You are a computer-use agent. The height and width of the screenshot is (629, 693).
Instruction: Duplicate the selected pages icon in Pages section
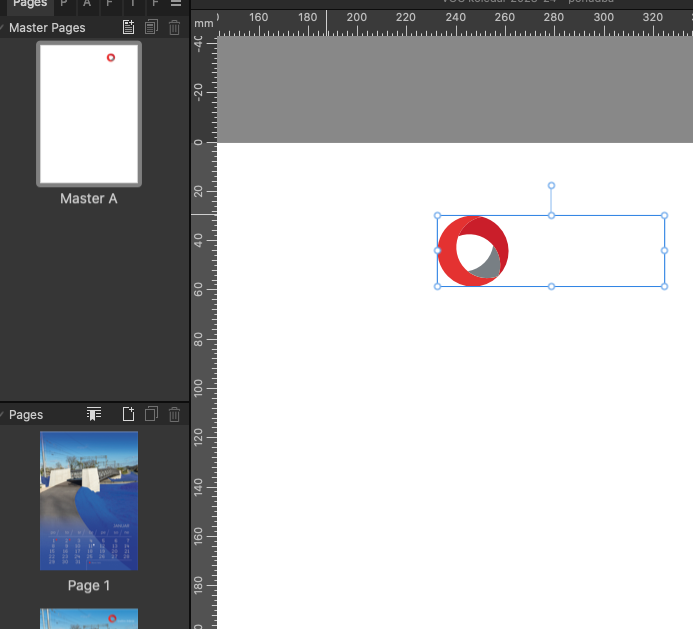click(152, 414)
